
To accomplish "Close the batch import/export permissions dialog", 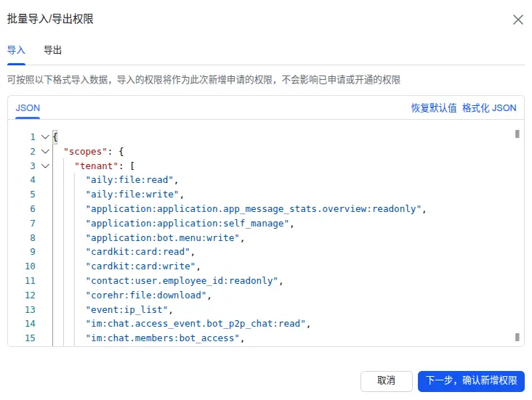I will 517,20.
